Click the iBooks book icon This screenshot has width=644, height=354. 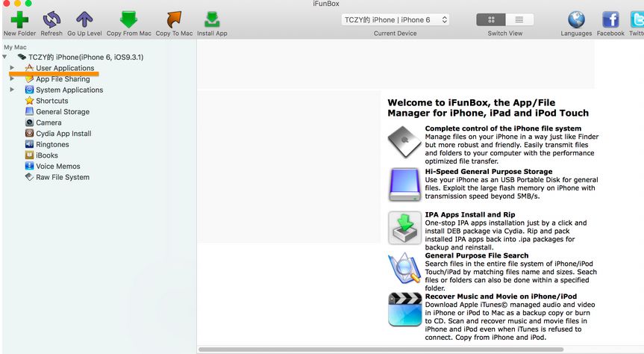click(29, 155)
